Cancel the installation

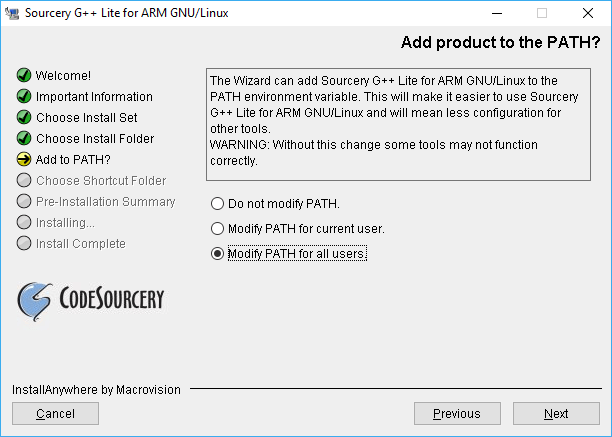tap(55, 414)
